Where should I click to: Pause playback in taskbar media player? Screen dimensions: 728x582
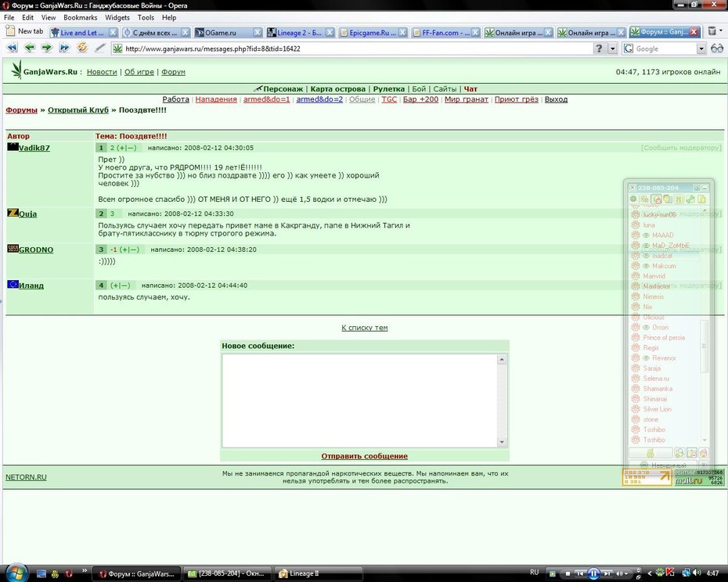[593, 573]
